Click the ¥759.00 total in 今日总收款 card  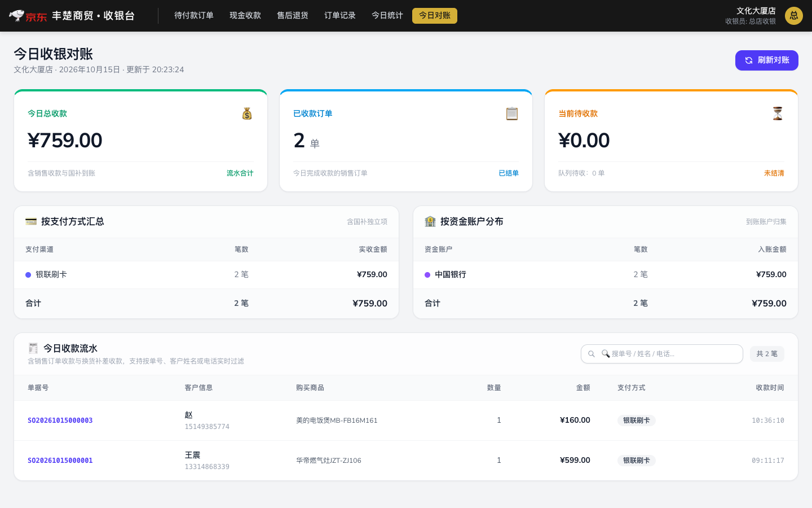[x=65, y=141]
